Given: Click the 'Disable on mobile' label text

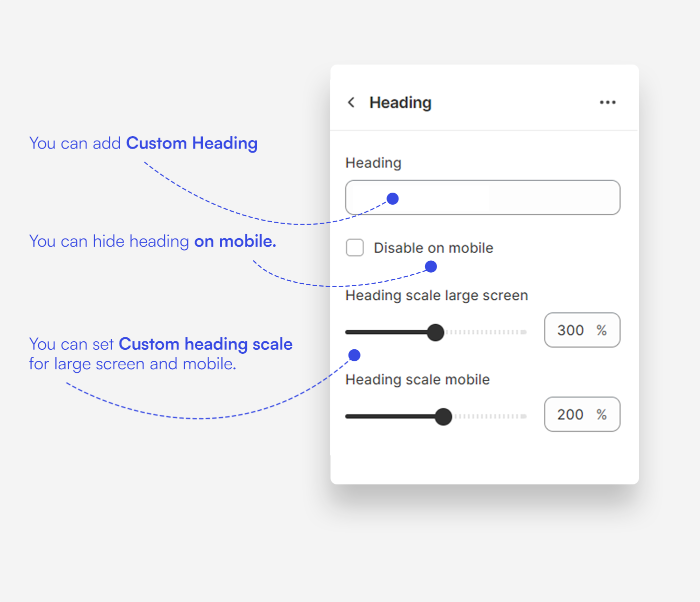Looking at the screenshot, I should [433, 248].
